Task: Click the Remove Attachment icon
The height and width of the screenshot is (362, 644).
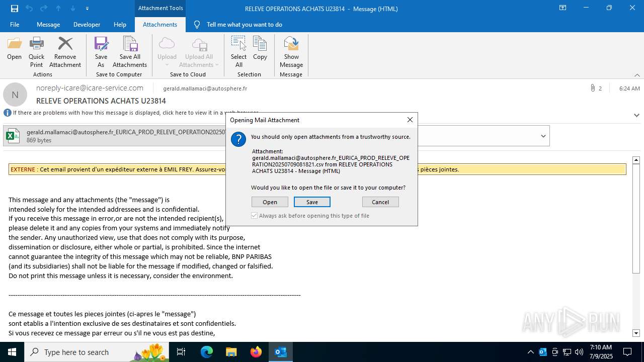Action: [65, 52]
